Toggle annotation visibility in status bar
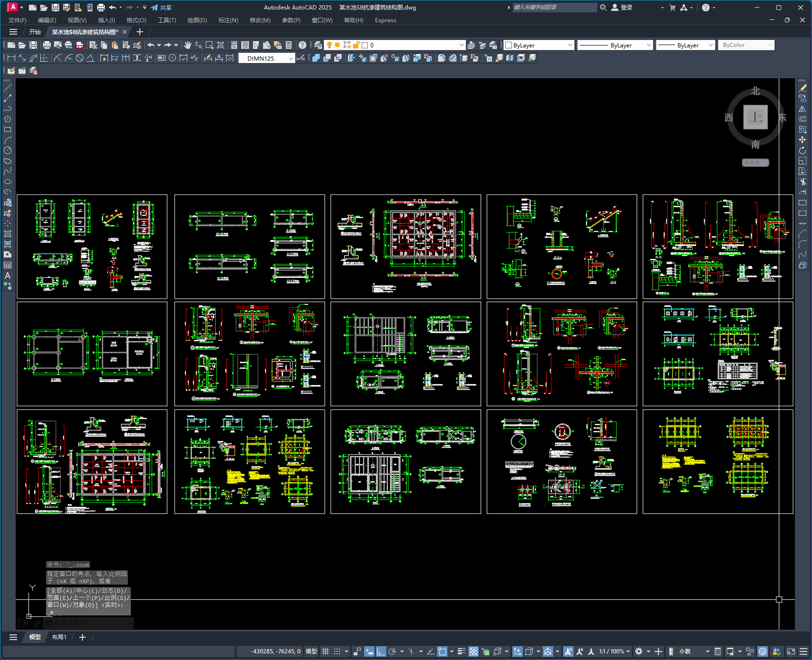 pyautogui.click(x=568, y=651)
